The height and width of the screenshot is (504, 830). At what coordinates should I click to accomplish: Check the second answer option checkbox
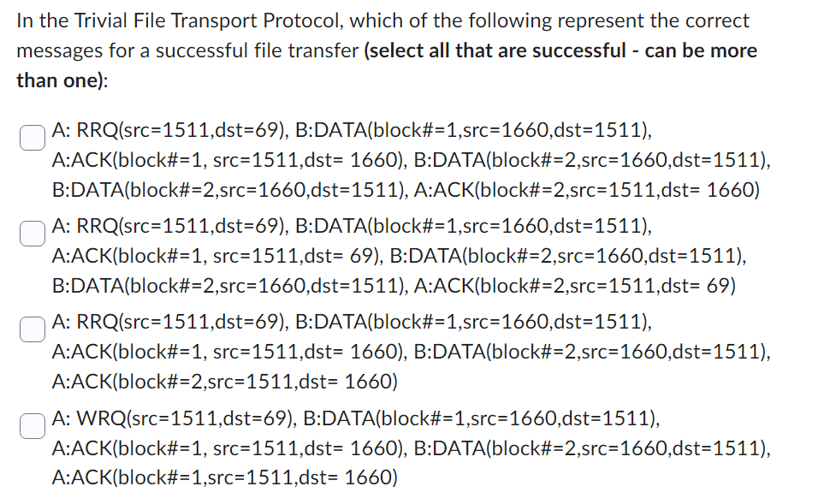(31, 233)
